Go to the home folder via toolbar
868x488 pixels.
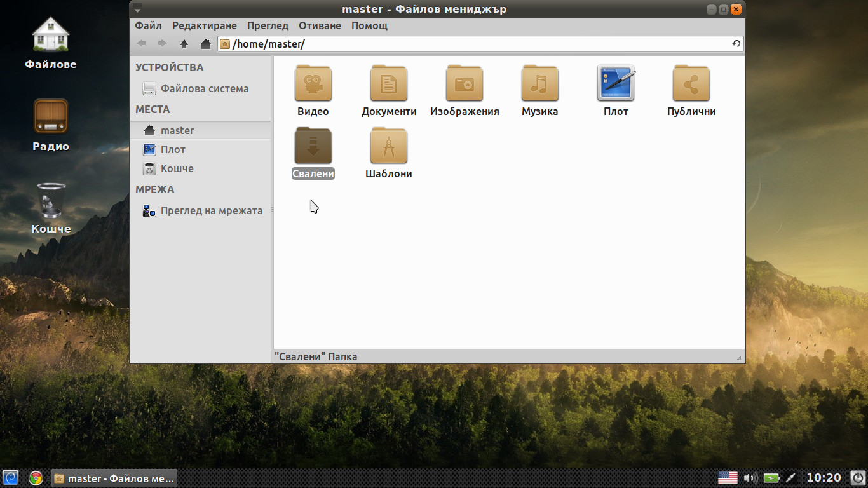205,44
